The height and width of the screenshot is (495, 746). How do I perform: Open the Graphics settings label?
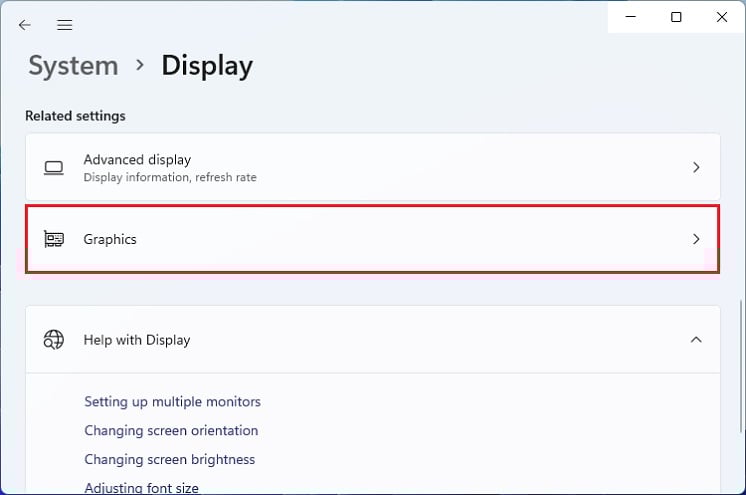110,240
